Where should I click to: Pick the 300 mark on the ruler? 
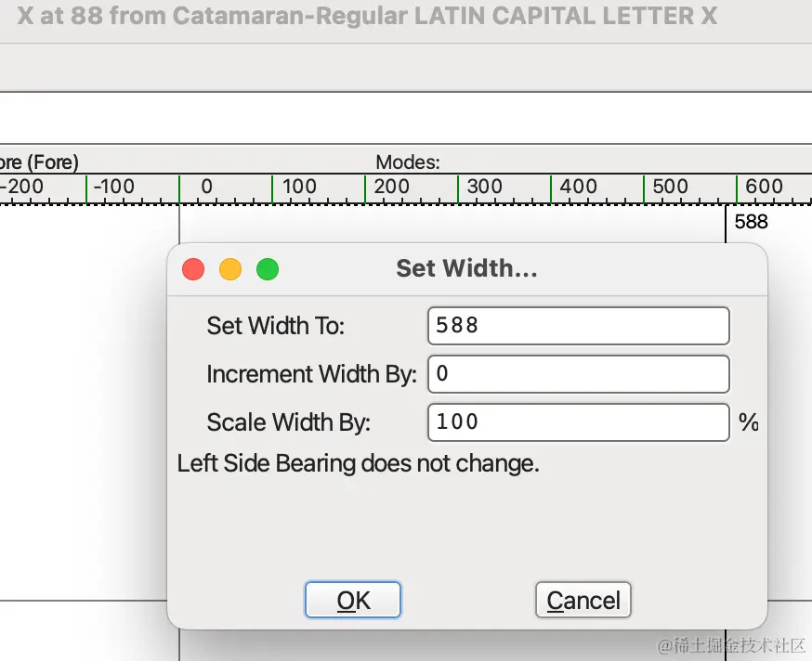(485, 187)
